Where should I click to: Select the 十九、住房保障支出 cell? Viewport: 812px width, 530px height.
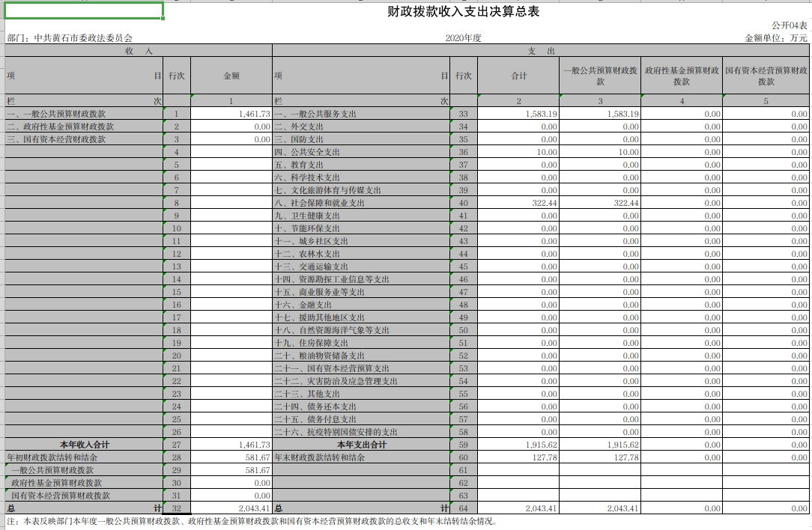click(x=362, y=343)
